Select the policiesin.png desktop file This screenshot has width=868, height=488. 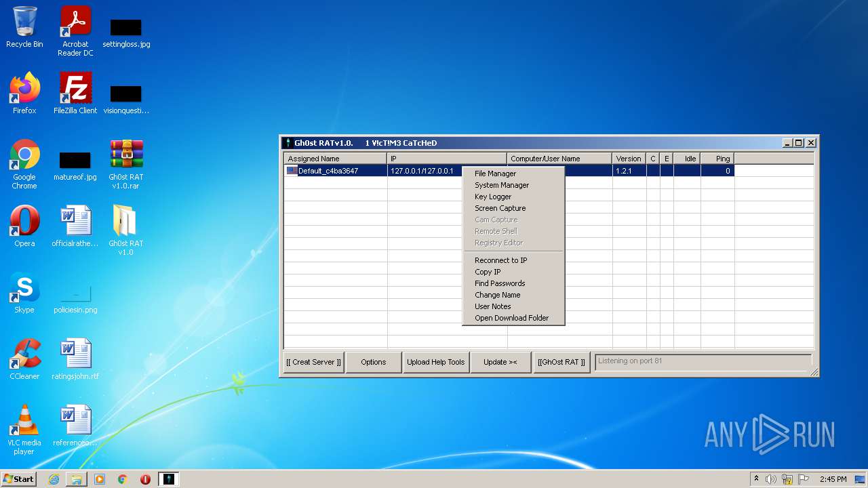[75, 298]
